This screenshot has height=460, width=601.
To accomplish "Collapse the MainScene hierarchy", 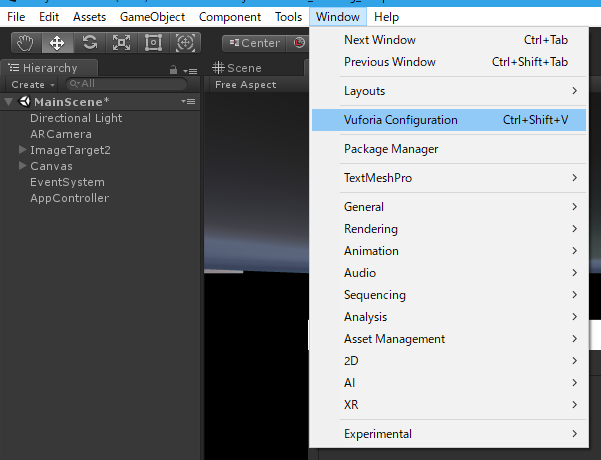I will pyautogui.click(x=9, y=102).
